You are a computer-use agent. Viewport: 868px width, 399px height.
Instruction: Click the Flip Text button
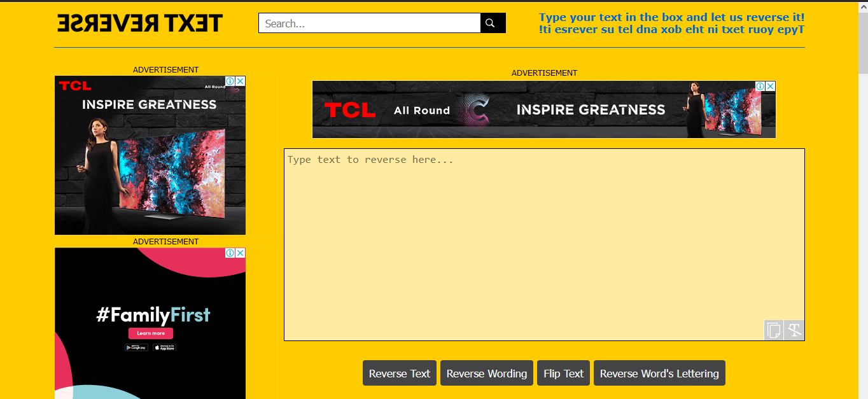[x=563, y=374]
